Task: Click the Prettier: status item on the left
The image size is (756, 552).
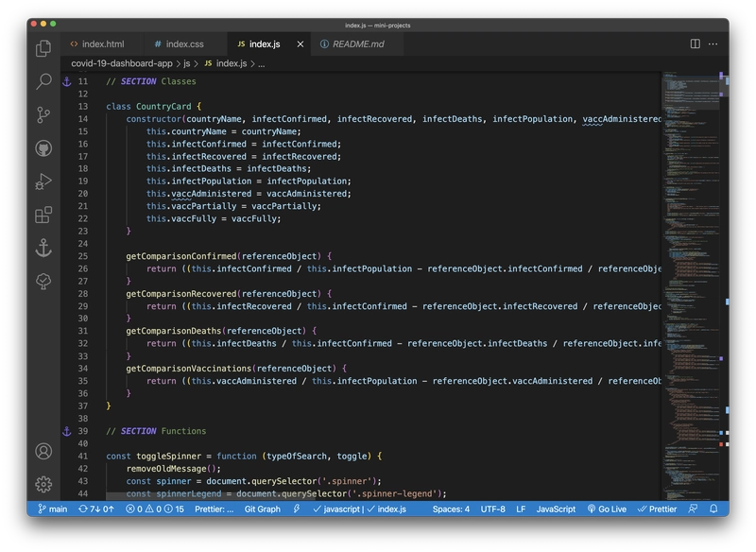Action: tap(215, 509)
